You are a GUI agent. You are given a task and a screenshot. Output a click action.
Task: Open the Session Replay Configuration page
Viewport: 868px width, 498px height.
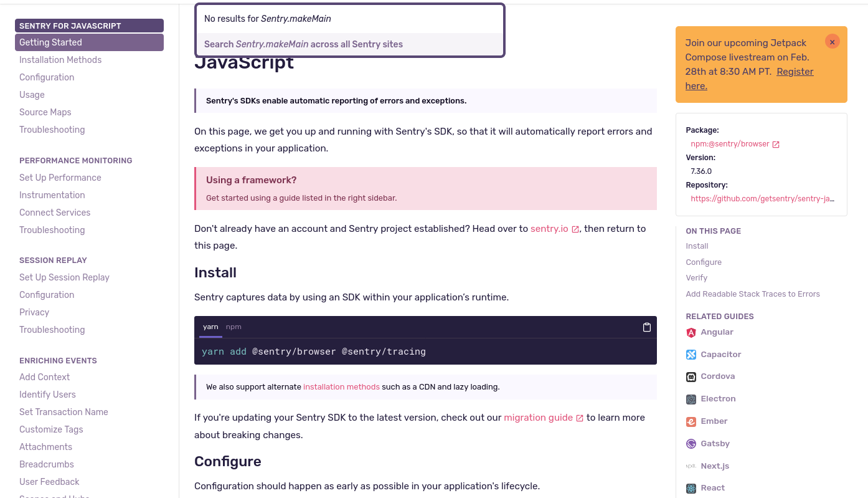point(47,295)
